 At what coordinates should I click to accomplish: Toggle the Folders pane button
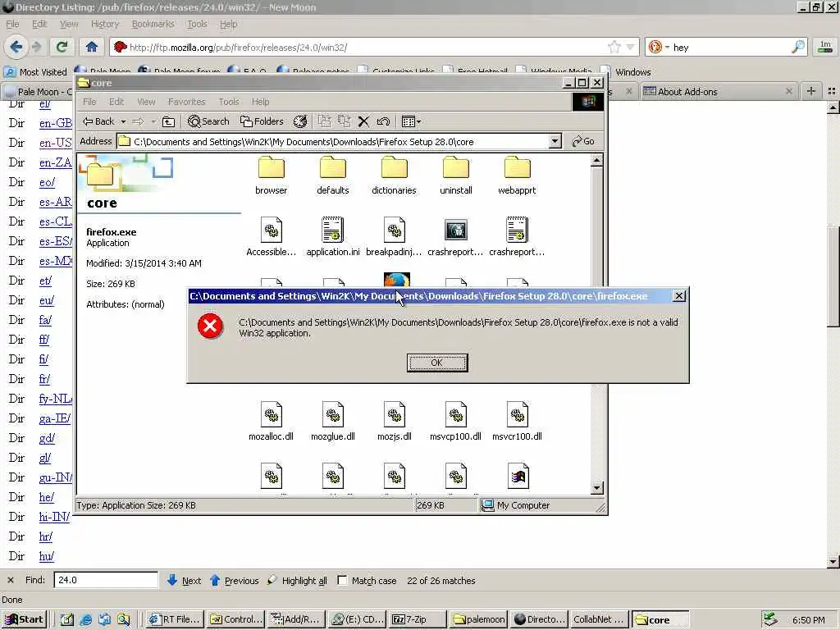pos(262,121)
